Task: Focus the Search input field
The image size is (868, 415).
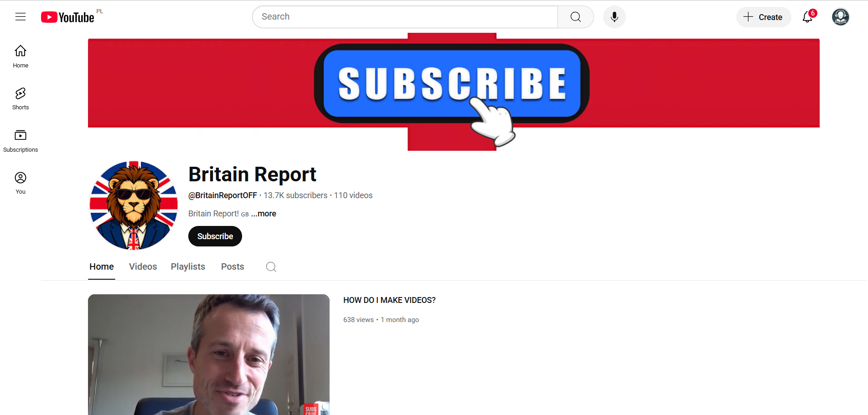Action: tap(405, 17)
